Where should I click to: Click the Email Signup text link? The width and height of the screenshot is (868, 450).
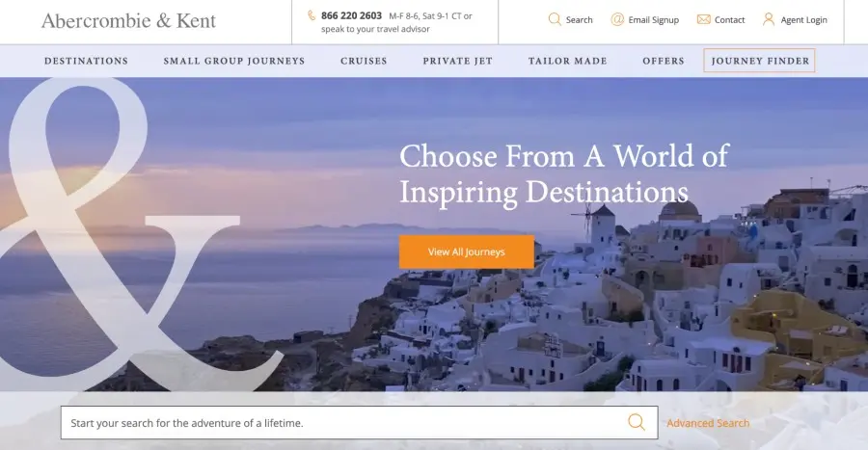click(654, 20)
